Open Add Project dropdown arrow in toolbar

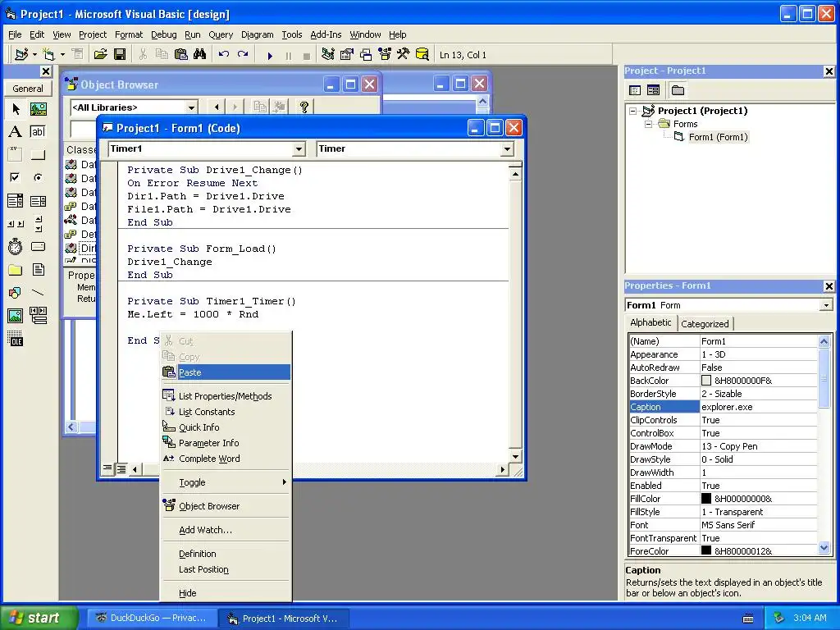click(x=34, y=55)
